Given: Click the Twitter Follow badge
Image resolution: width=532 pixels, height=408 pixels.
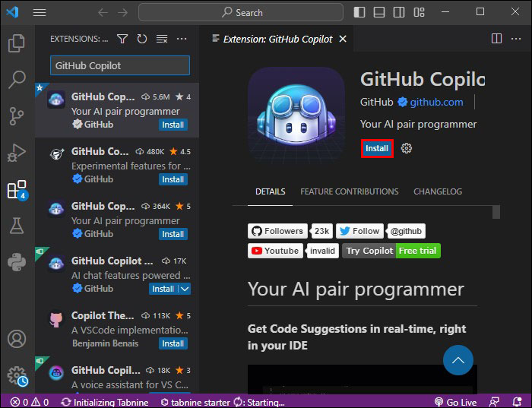Looking at the screenshot, I should [359, 231].
